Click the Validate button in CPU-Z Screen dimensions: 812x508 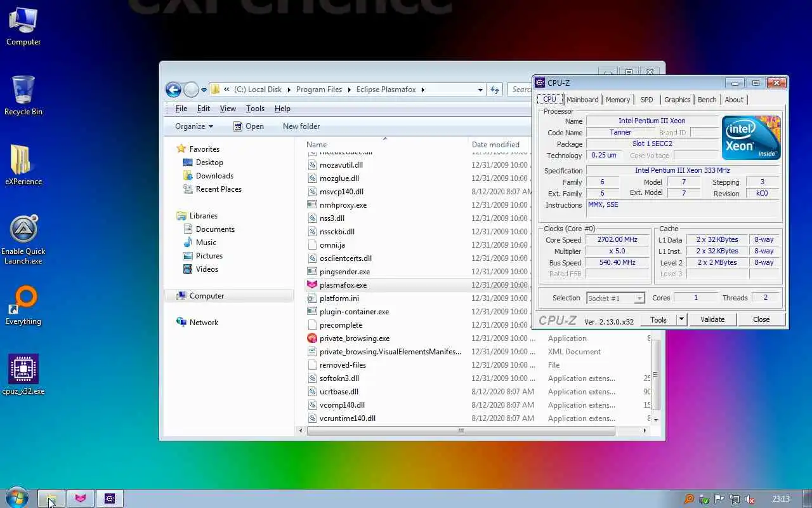[x=712, y=319]
